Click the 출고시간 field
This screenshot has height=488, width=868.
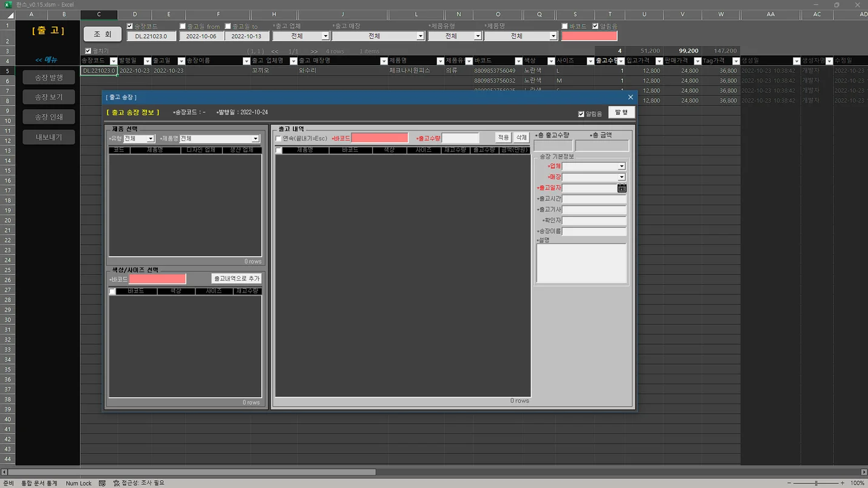pyautogui.click(x=594, y=199)
